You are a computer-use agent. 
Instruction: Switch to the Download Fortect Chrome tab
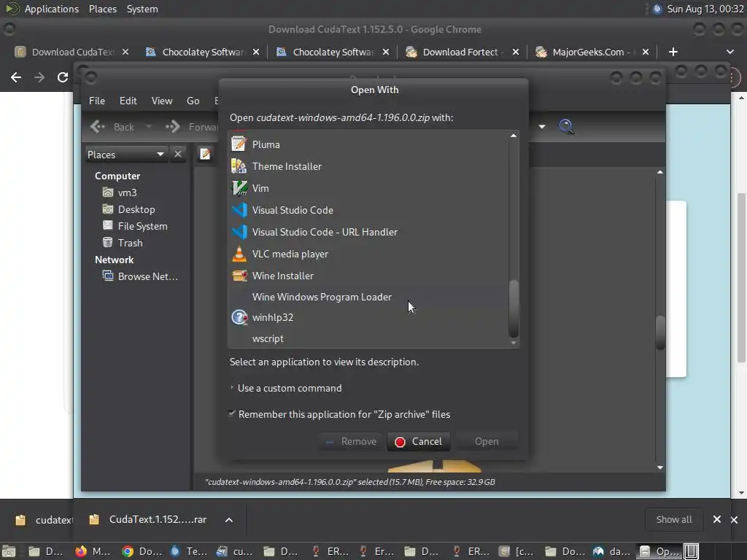[461, 52]
